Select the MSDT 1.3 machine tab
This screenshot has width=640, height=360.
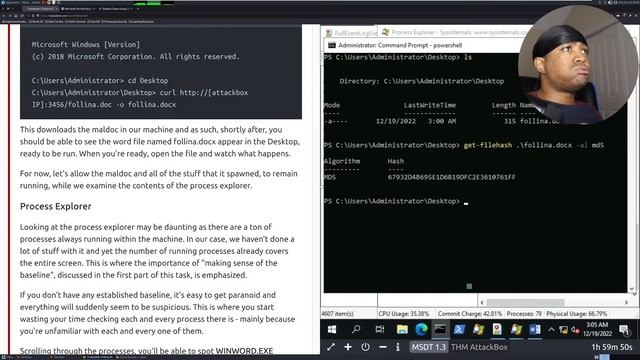click(x=429, y=347)
